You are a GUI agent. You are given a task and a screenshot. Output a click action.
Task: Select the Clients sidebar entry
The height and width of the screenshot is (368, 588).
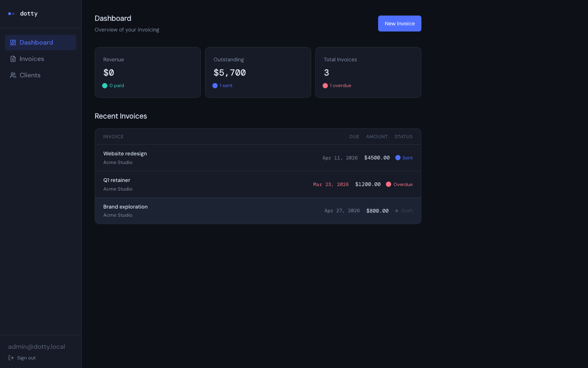[x=30, y=75]
